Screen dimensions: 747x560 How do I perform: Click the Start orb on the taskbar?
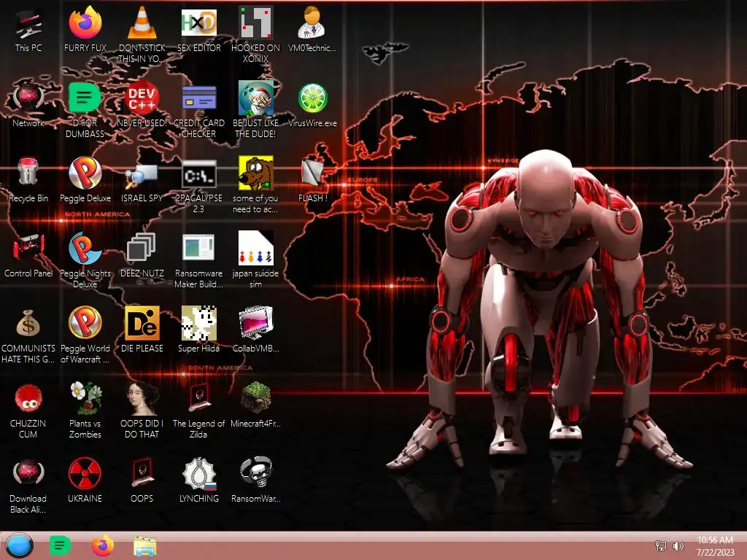(20, 545)
